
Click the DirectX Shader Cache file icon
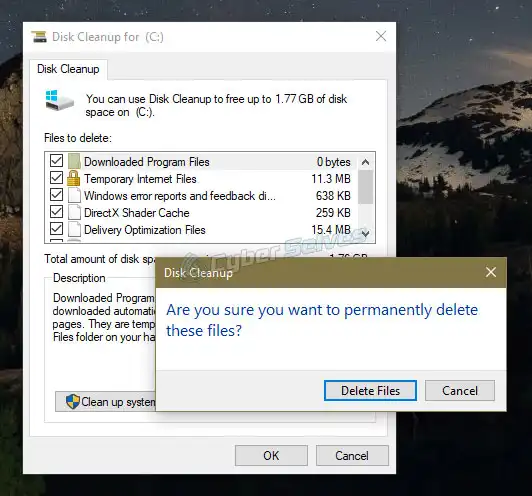point(74,212)
